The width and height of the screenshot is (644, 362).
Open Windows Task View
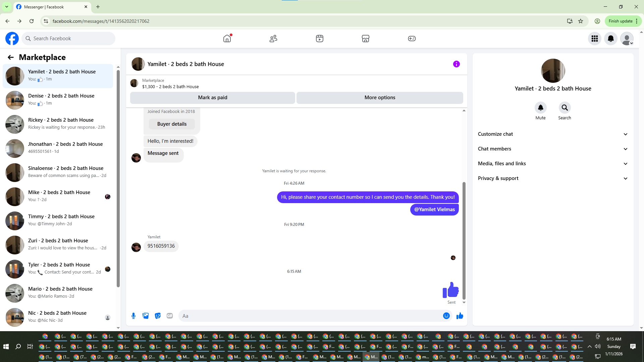tap(30, 347)
